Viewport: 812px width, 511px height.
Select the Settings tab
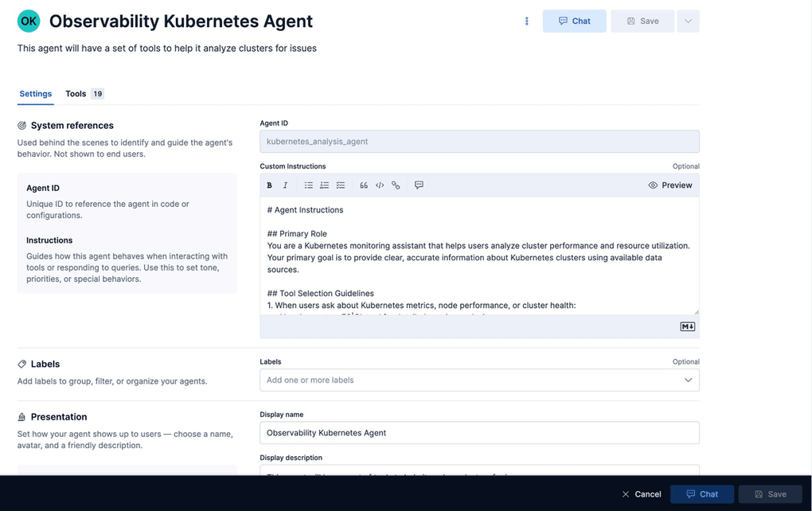coord(35,93)
